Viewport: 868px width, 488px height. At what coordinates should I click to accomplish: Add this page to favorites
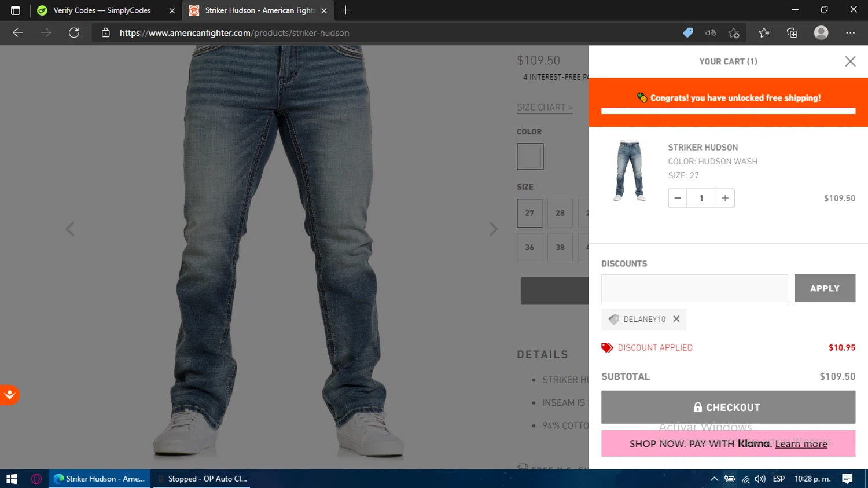(x=734, y=33)
